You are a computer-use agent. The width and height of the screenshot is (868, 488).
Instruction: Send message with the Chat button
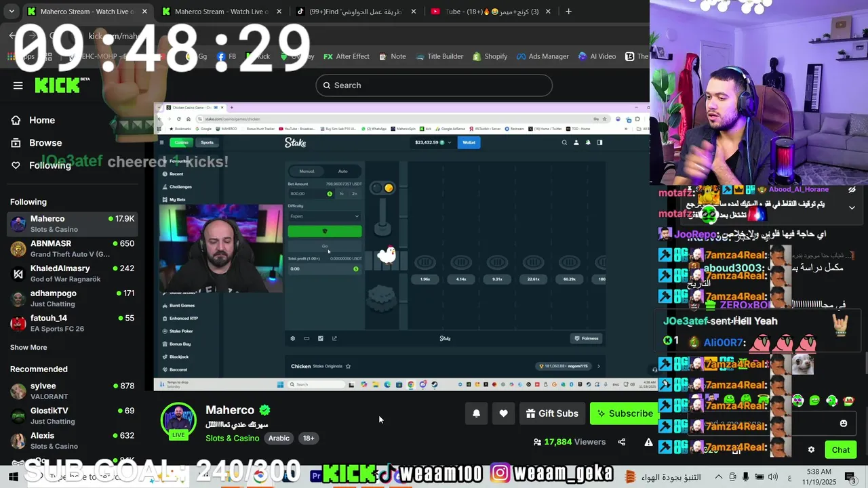point(841,449)
